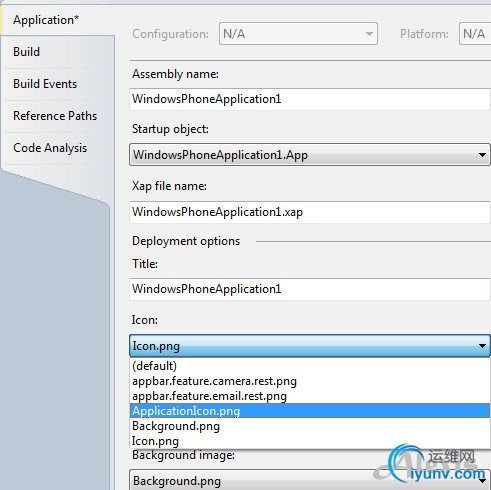This screenshot has width=491, height=490.
Task: Open the Build Events tab
Action: [x=57, y=84]
